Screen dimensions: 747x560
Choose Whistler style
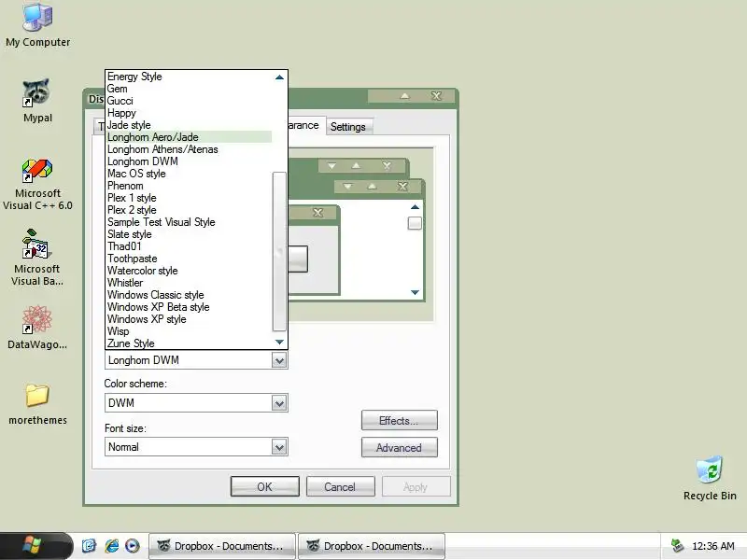[x=190, y=283]
